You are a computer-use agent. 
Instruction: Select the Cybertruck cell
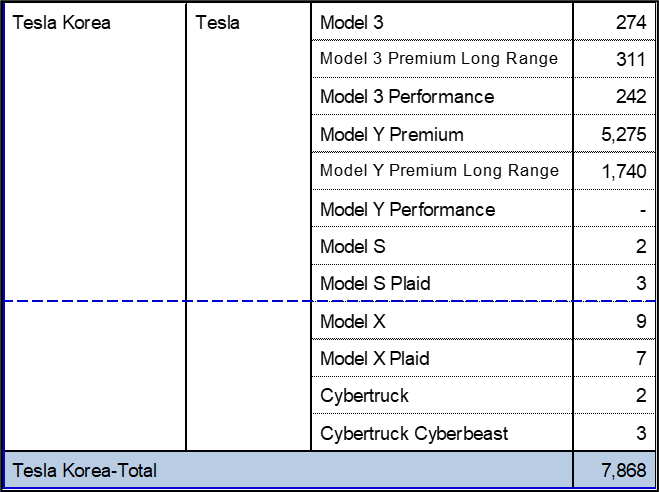click(442, 395)
